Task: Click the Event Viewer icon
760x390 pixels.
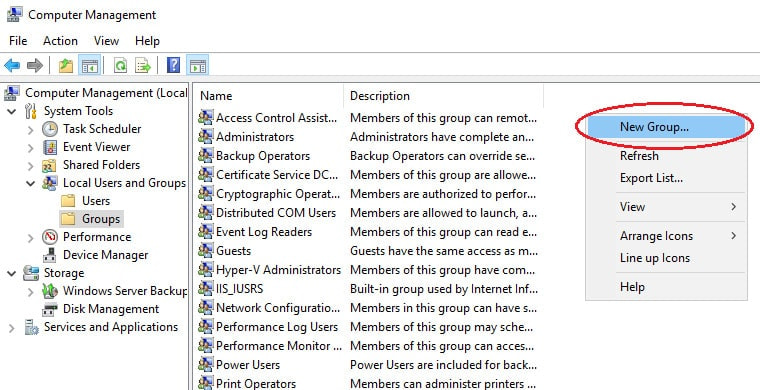Action: [x=49, y=147]
